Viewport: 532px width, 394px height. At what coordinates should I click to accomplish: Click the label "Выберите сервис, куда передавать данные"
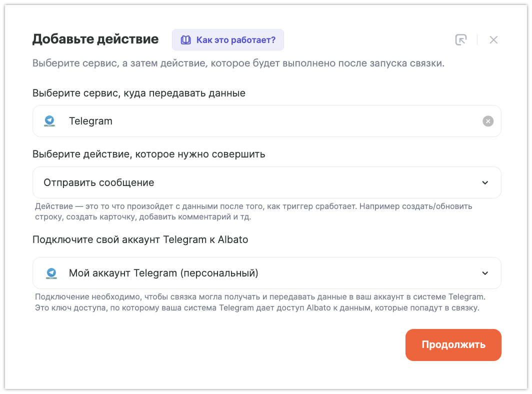pos(139,93)
